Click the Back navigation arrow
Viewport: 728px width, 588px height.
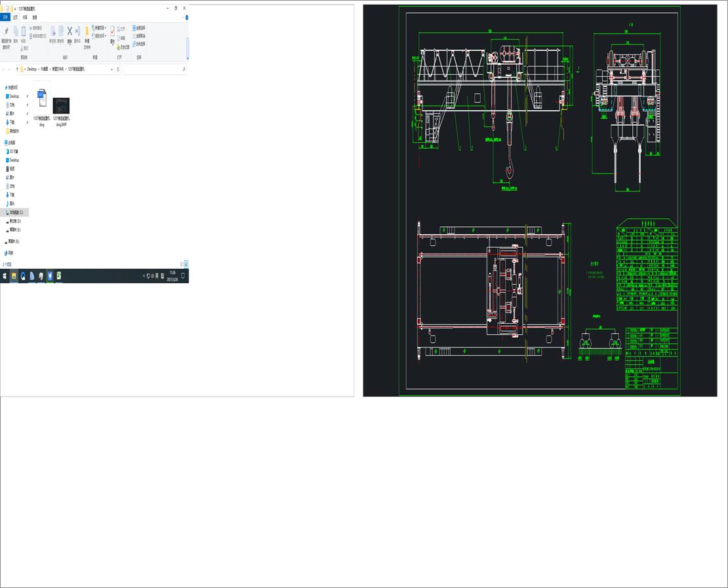[4, 69]
